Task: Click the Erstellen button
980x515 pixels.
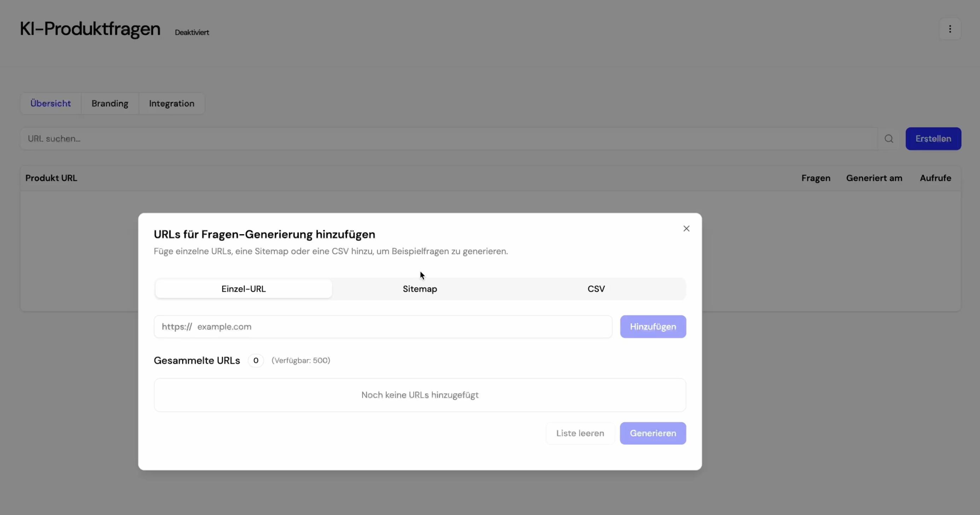Action: [x=933, y=139]
